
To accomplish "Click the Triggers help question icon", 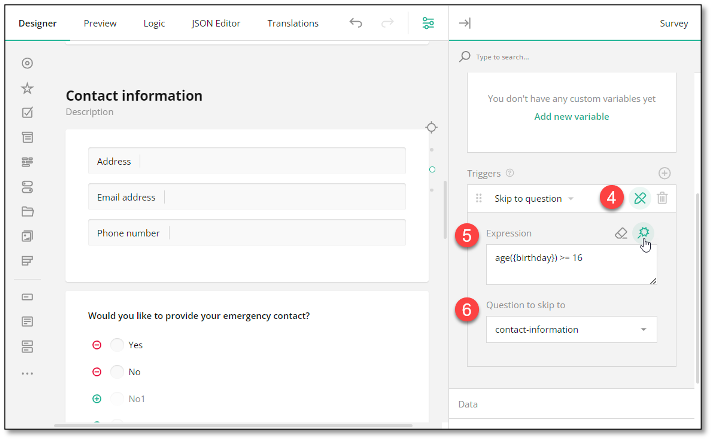I will pyautogui.click(x=510, y=173).
